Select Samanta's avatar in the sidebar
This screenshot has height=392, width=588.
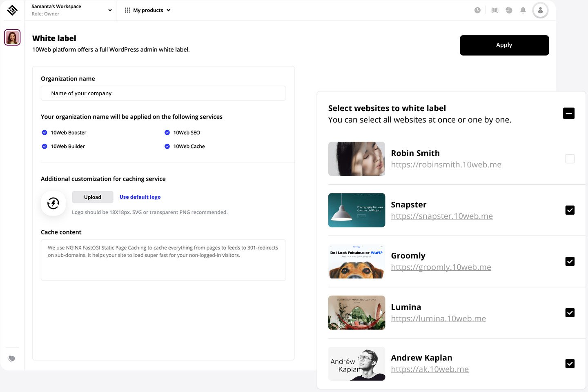click(x=12, y=38)
